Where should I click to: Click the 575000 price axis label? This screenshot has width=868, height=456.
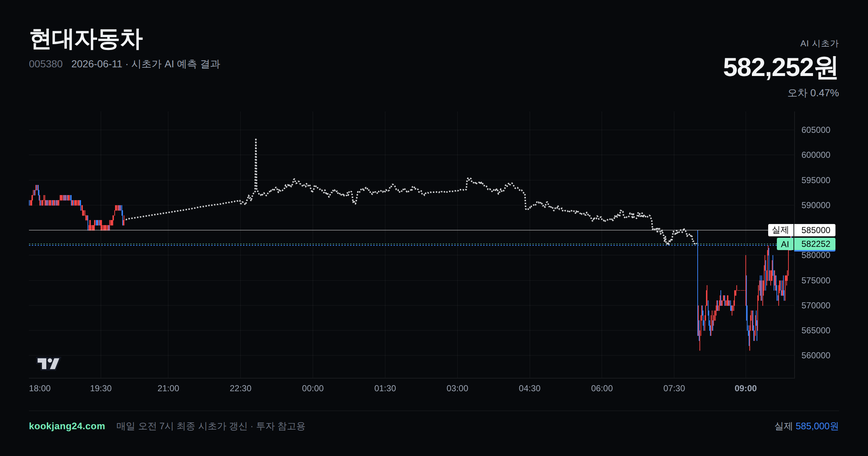pyautogui.click(x=816, y=280)
